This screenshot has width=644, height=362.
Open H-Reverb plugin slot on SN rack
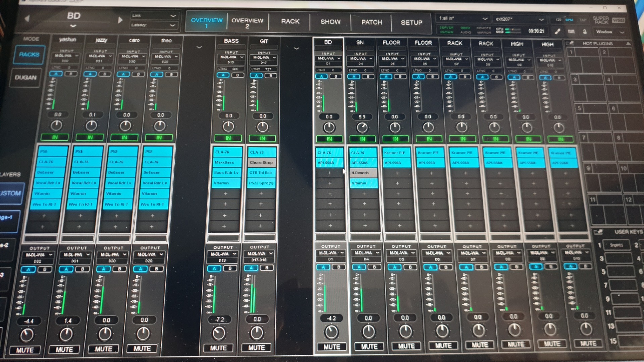click(363, 173)
